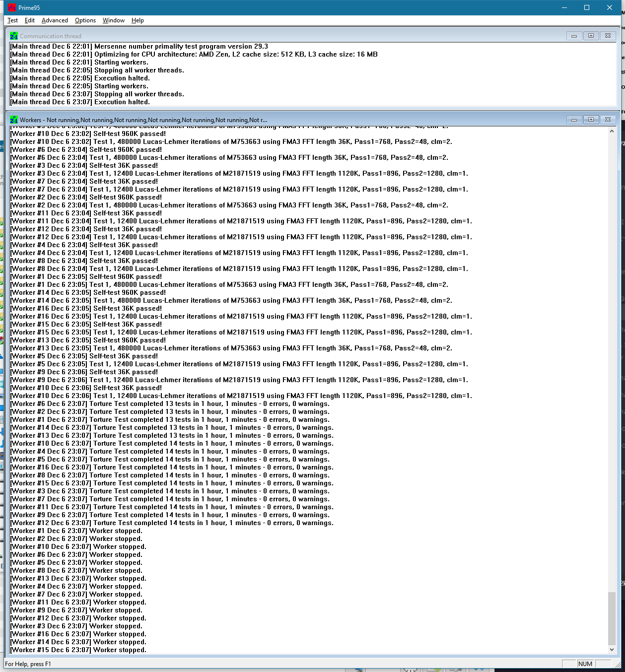Close the Communication thread child window
Viewport: 625px width, 672px height.
pyautogui.click(x=608, y=36)
